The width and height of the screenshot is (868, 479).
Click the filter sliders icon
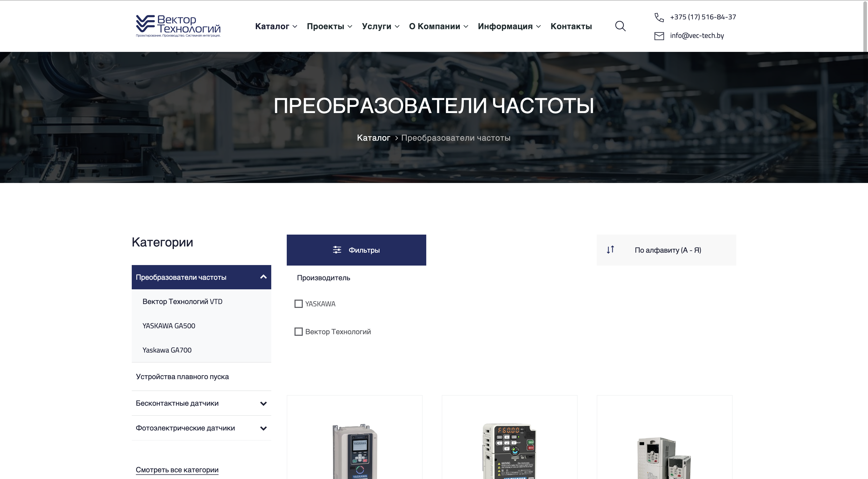click(x=337, y=250)
